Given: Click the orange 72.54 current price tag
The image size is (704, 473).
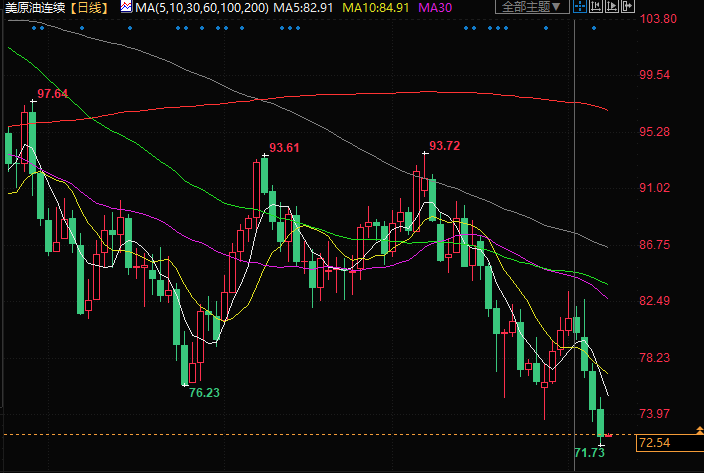Looking at the screenshot, I should 654,442.
